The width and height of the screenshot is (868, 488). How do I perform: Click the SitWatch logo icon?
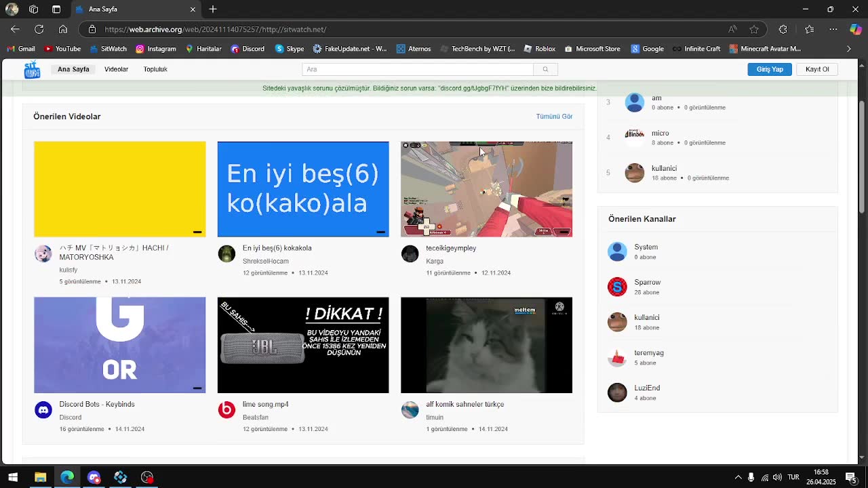pyautogui.click(x=32, y=68)
